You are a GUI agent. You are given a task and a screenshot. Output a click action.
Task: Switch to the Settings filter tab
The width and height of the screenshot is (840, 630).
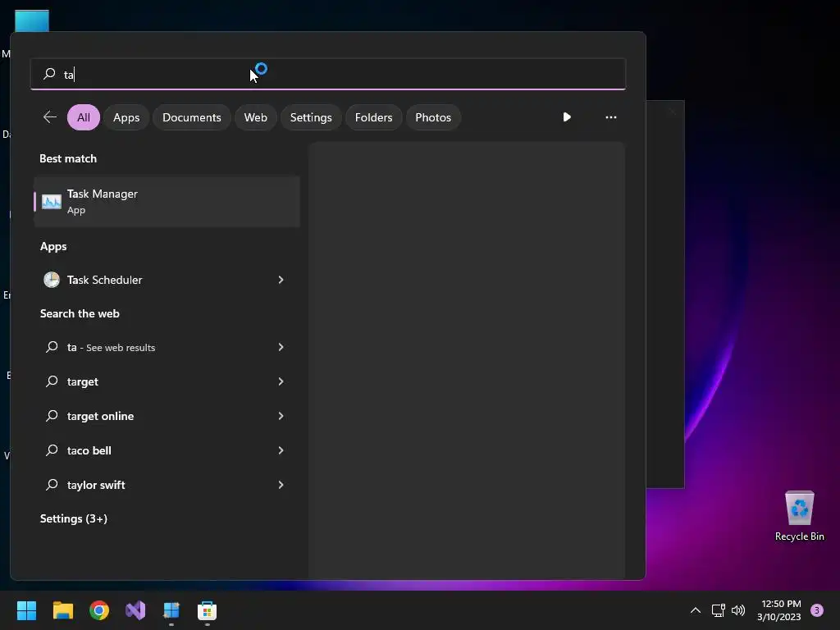(x=311, y=117)
